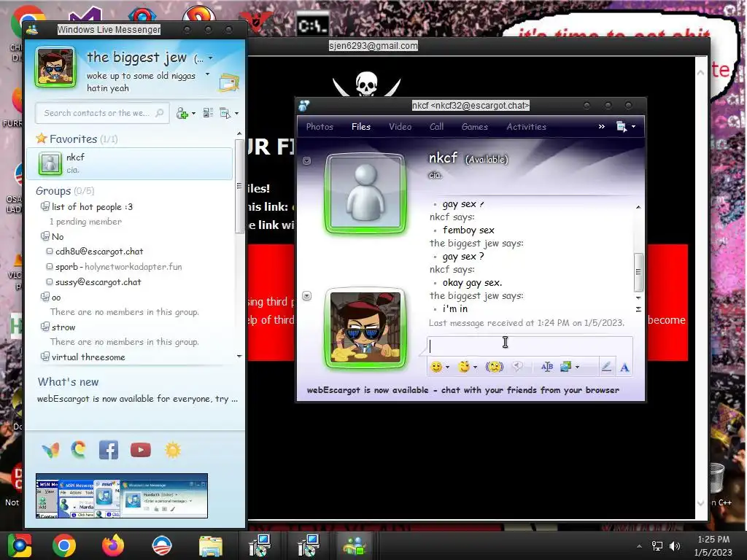This screenshot has width=747, height=560.
Task: Open the emoticon dropdown arrow in chat
Action: pyautogui.click(x=447, y=367)
